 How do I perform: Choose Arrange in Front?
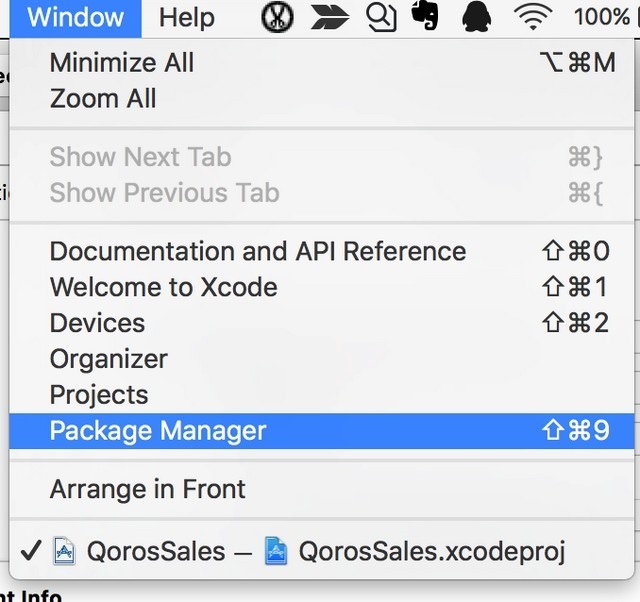pos(148,489)
